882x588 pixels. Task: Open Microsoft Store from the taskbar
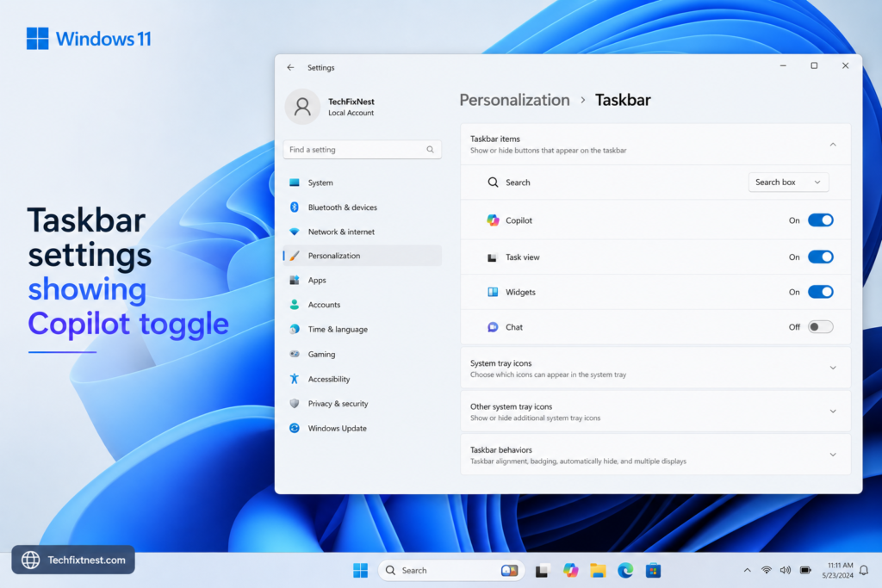pyautogui.click(x=653, y=571)
